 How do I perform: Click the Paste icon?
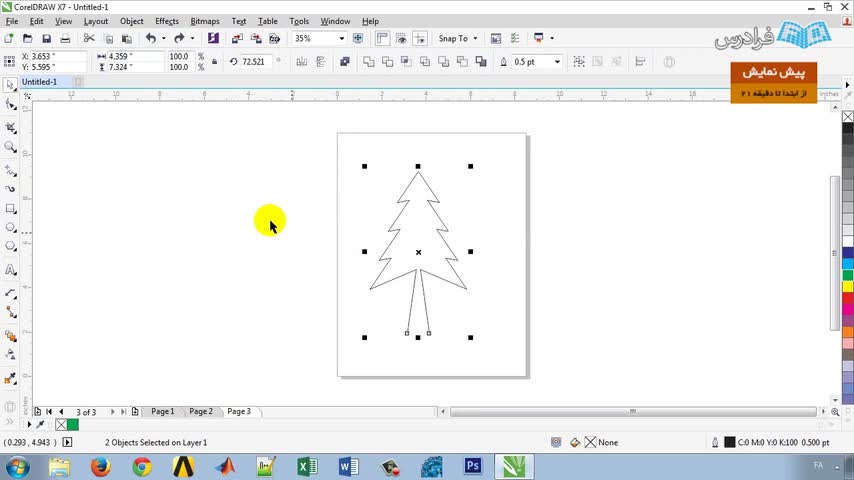(x=127, y=39)
